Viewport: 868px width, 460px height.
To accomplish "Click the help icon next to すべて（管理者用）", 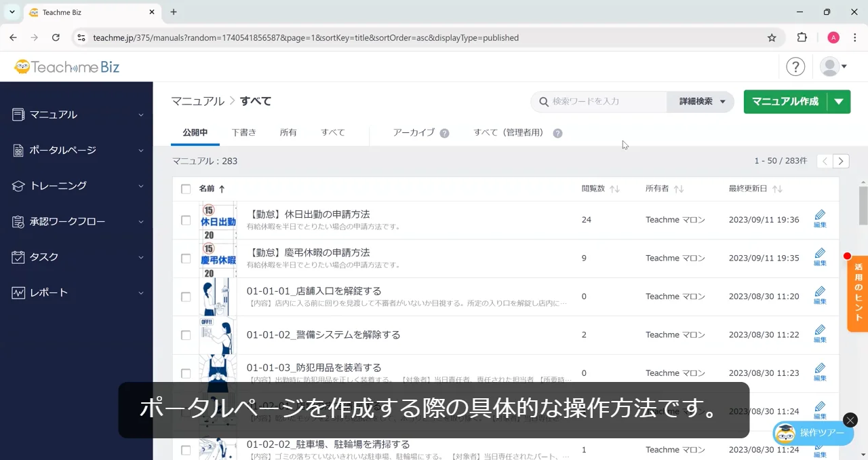I will point(557,133).
